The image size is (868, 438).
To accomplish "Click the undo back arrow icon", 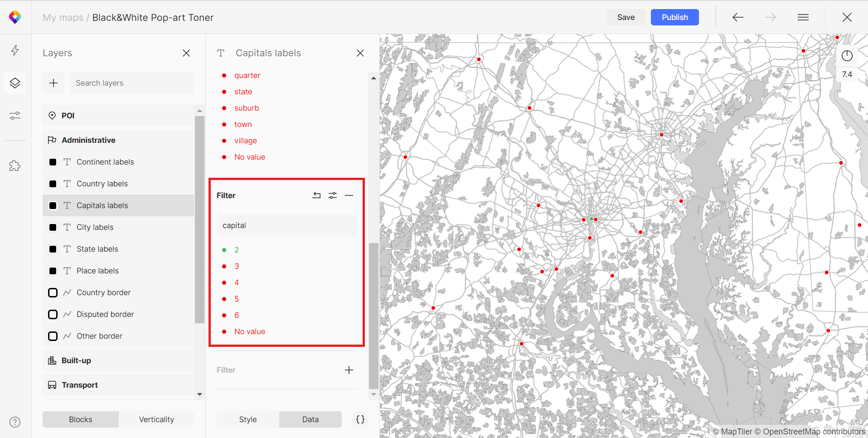I will 738,17.
